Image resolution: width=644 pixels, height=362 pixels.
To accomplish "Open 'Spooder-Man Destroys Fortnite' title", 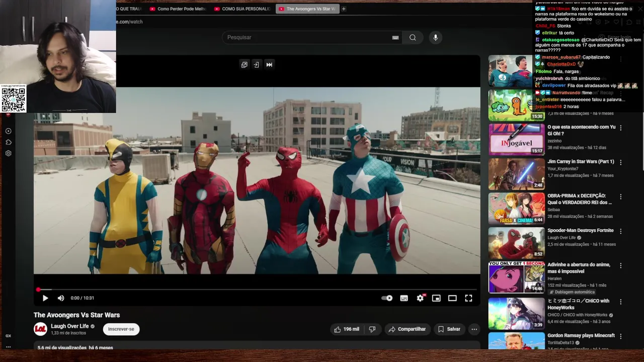I will [x=580, y=230].
